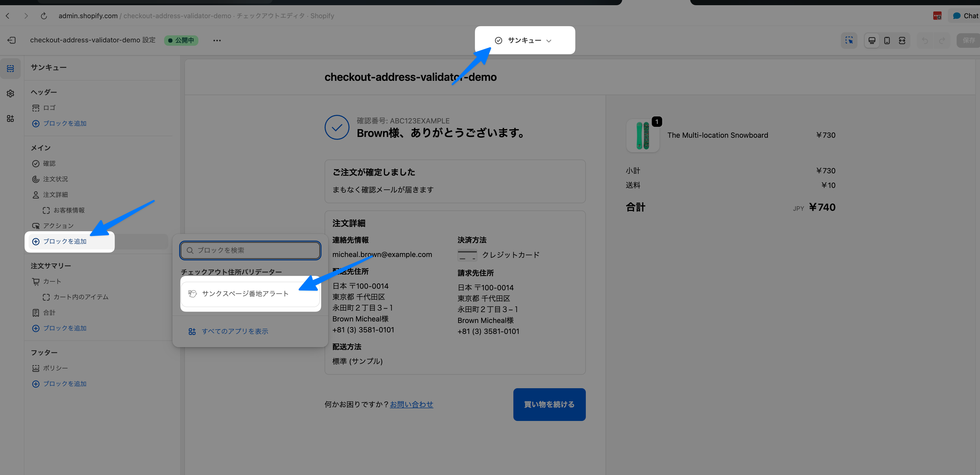Switch to desktop preview mode
The image size is (980, 475).
click(871, 40)
